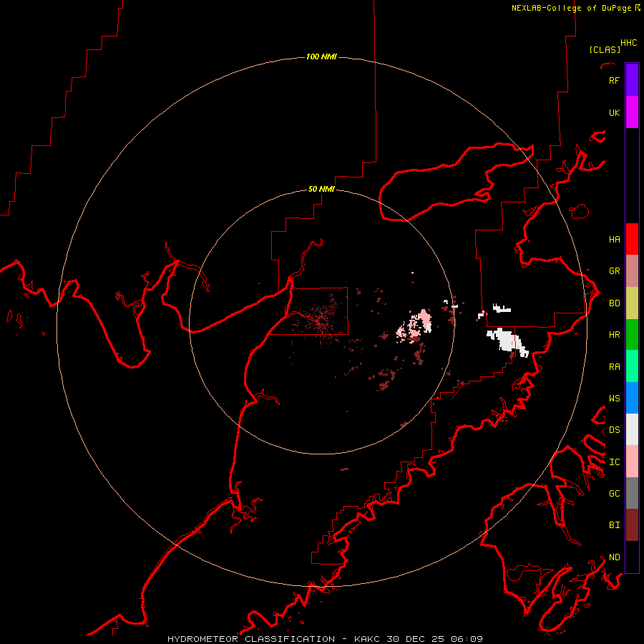Click the large white dry snow echo
Screen dimensions: 644x644
coord(507,342)
